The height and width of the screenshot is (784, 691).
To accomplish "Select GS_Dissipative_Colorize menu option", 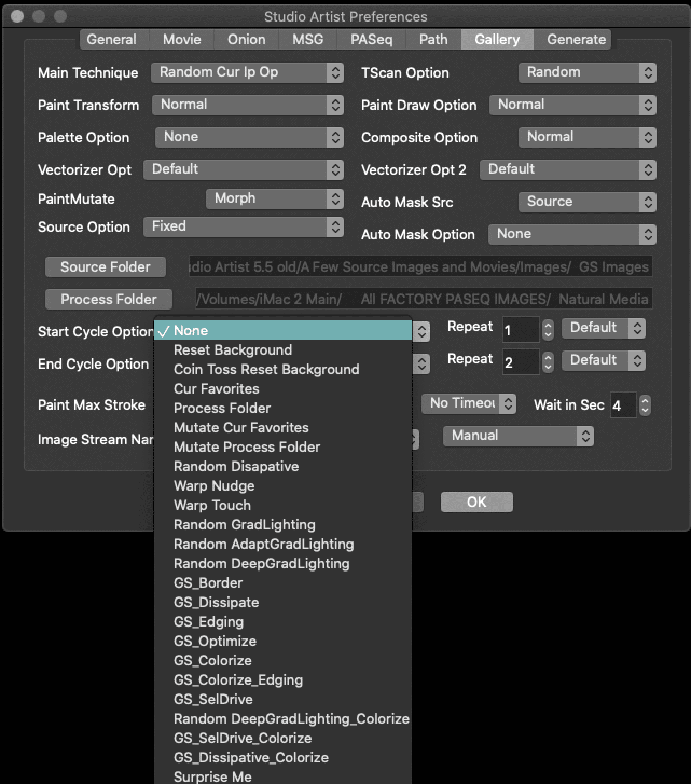I will click(283, 758).
